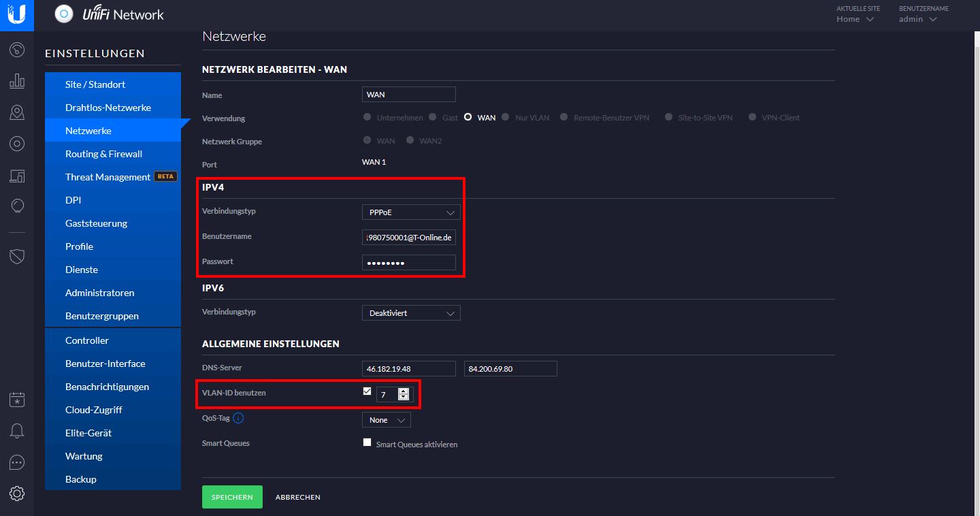Screen dimensions: 980x516
Task: Click the network Name input field
Action: pyautogui.click(x=409, y=95)
